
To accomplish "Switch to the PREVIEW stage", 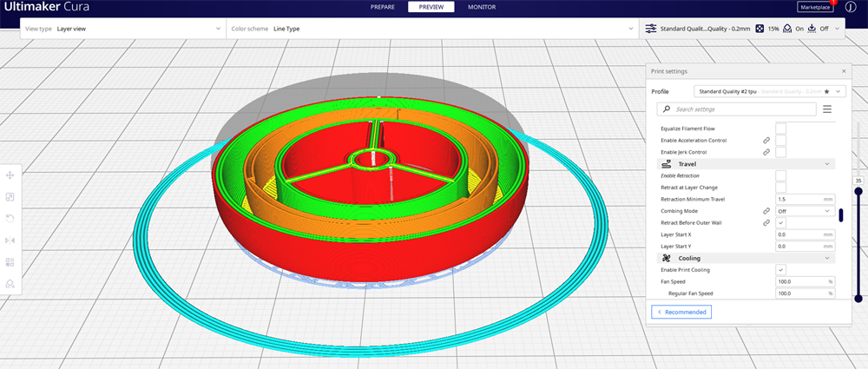I will click(431, 7).
